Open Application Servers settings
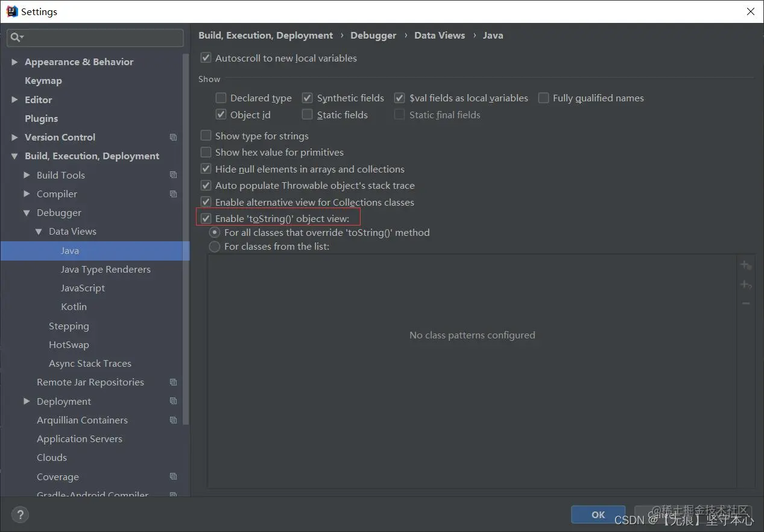The image size is (764, 532). pos(80,439)
